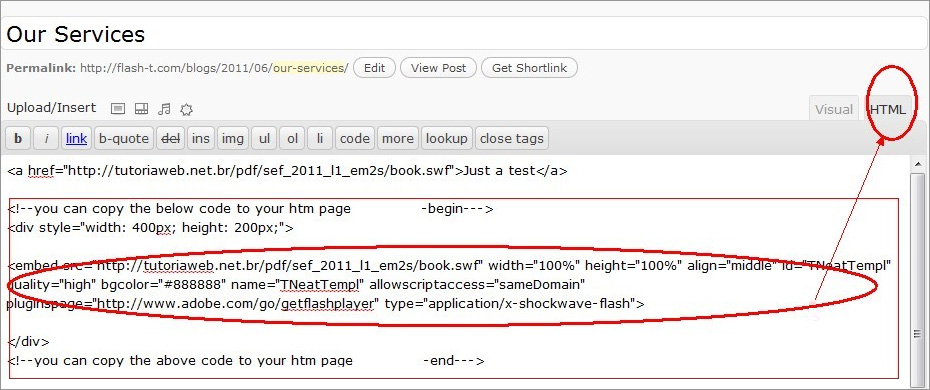Switch to the HTML editor tab
This screenshot has width=930, height=390.
tap(888, 109)
